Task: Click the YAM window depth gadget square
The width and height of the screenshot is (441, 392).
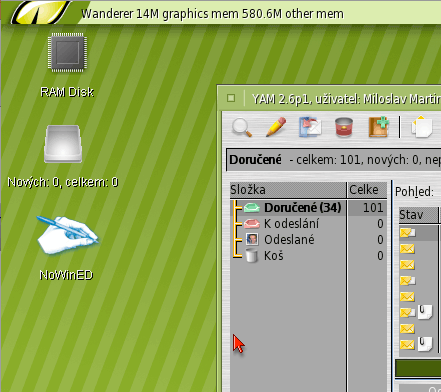Action: point(231,98)
